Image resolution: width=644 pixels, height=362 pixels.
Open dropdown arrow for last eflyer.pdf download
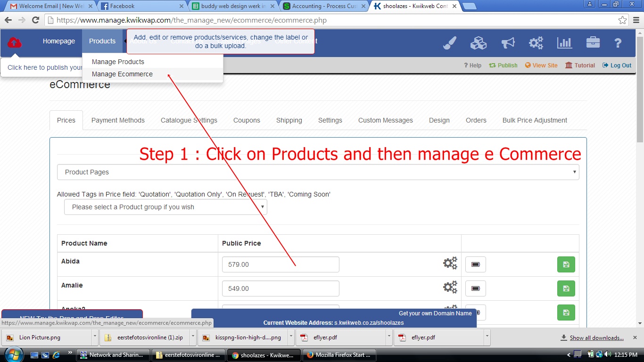[x=487, y=337]
